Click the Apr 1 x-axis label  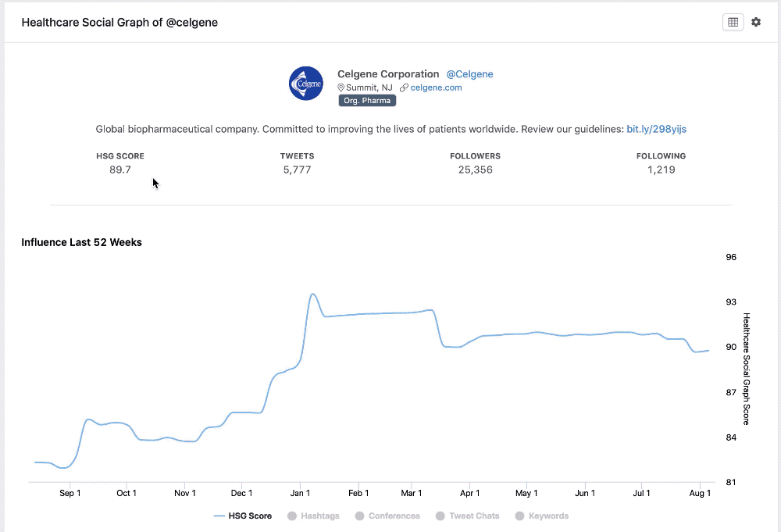point(469,493)
